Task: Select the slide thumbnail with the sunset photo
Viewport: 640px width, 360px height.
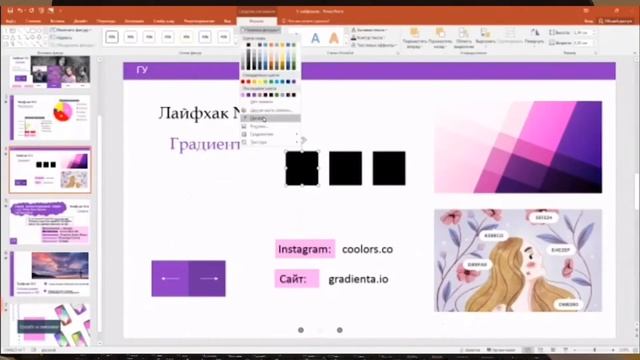Action: (x=50, y=273)
